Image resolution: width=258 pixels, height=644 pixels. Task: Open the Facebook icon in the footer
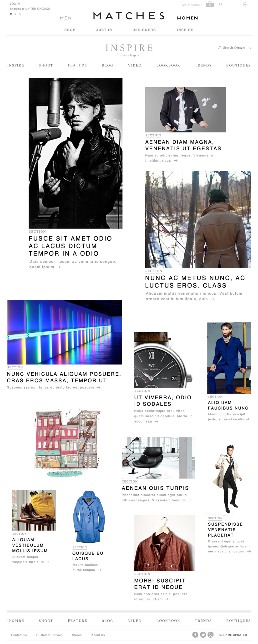click(195, 634)
